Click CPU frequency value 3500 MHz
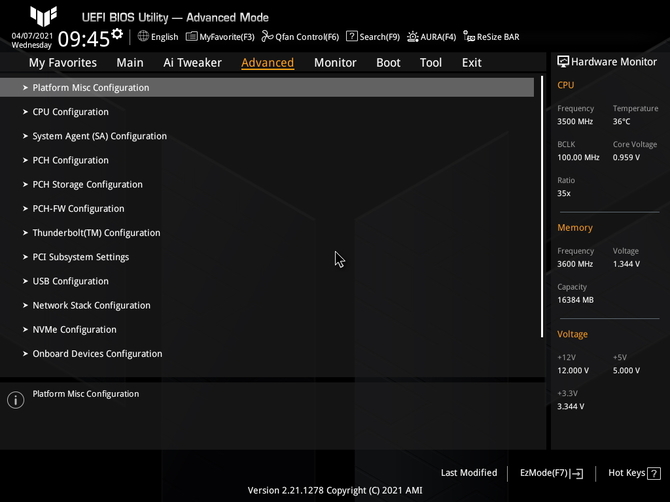 pyautogui.click(x=575, y=122)
